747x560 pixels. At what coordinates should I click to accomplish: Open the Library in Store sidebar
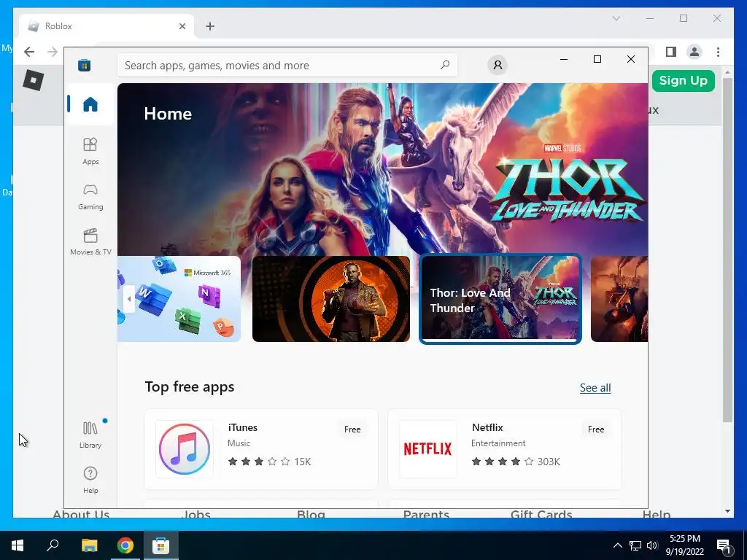pyautogui.click(x=90, y=435)
